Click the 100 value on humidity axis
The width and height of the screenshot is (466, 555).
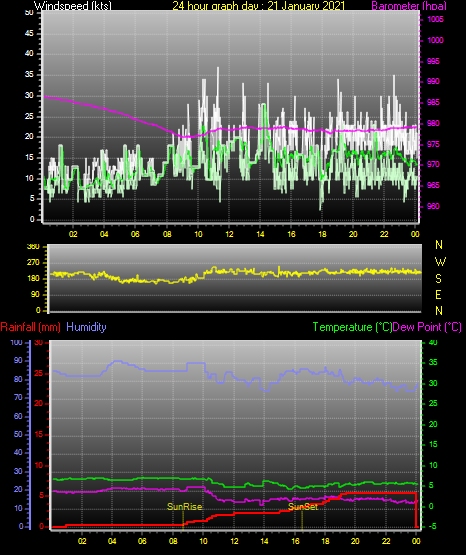click(x=16, y=342)
